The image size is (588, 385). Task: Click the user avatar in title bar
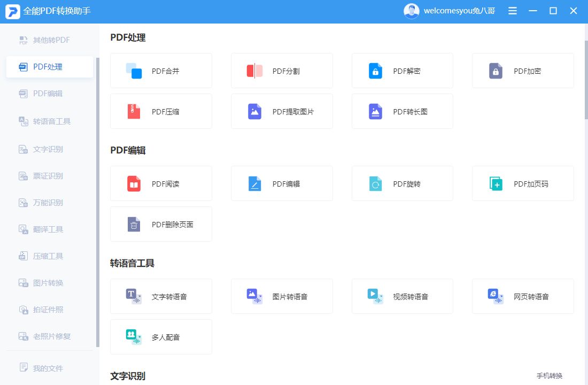point(412,11)
